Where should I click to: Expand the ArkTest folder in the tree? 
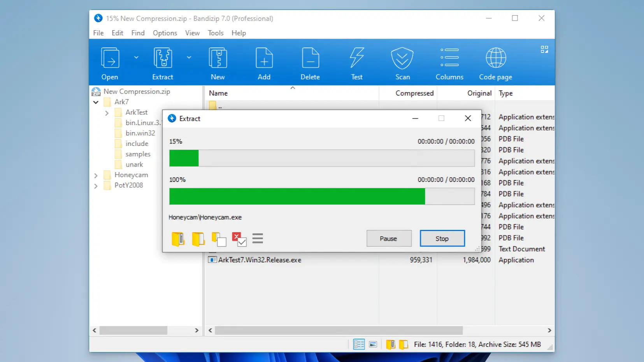[107, 112]
